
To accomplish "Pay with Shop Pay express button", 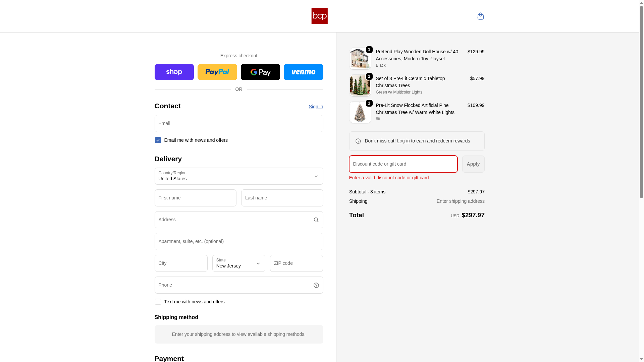I will point(174,72).
